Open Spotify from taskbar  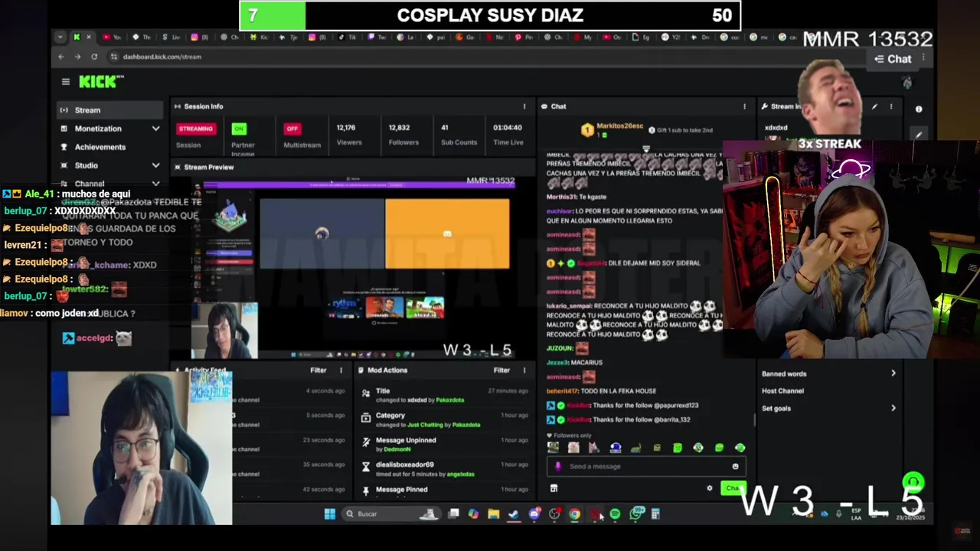click(615, 514)
